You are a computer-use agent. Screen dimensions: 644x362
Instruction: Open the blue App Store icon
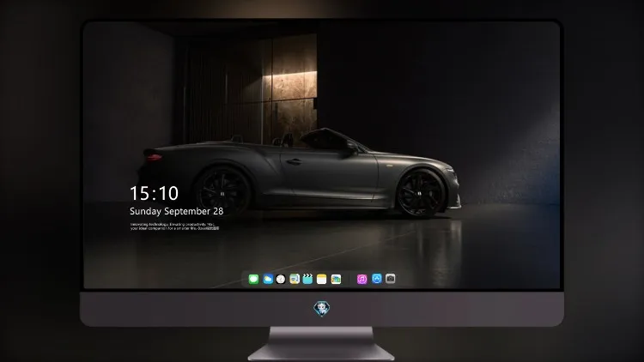[x=377, y=279]
